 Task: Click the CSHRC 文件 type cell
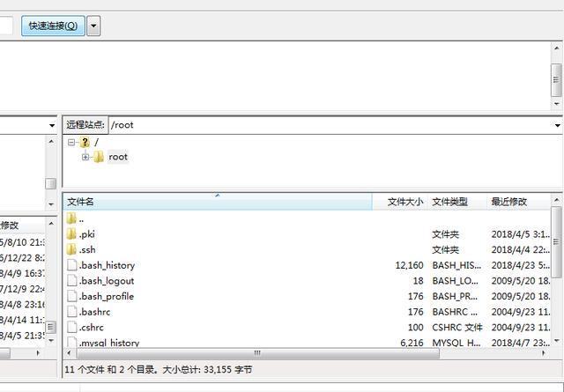[x=457, y=328]
